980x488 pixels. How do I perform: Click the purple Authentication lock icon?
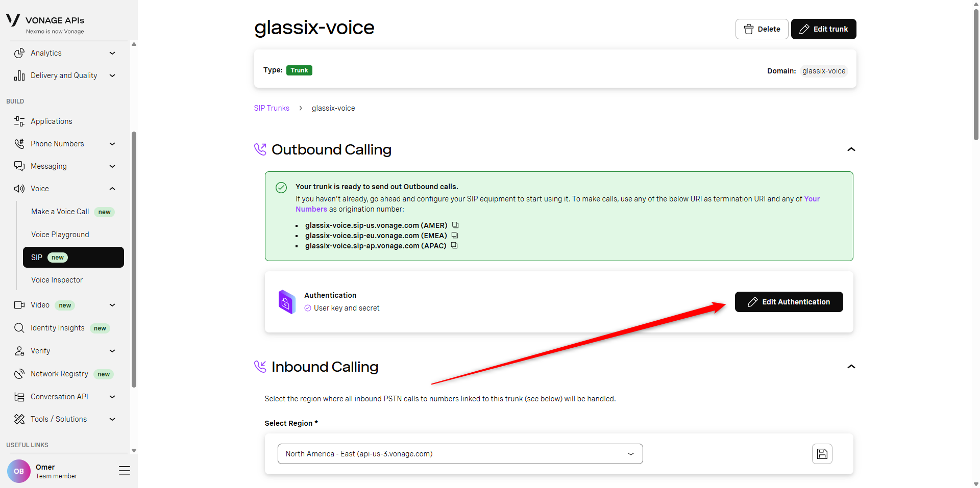(286, 302)
